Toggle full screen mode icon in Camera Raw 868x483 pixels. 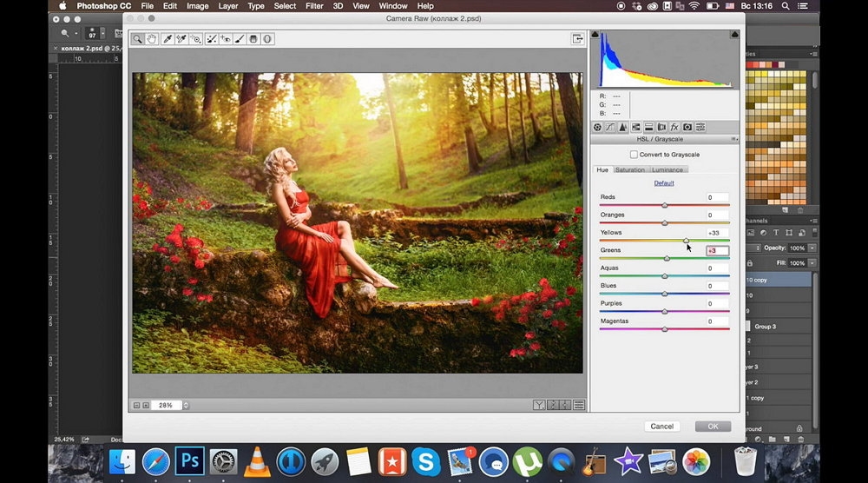click(577, 39)
